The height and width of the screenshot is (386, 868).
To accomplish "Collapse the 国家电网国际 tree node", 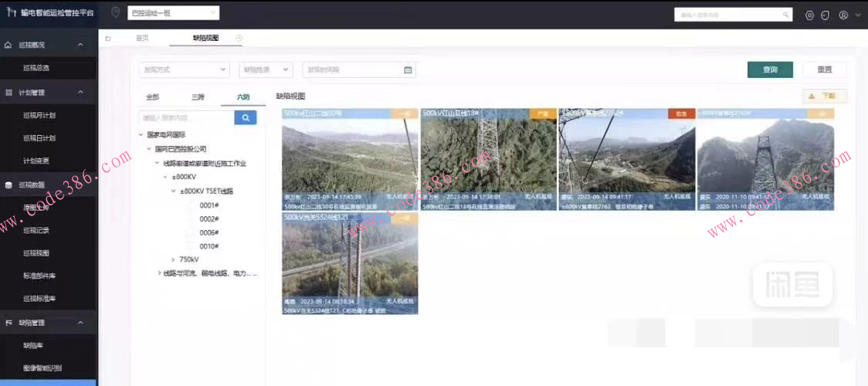I will (x=142, y=134).
